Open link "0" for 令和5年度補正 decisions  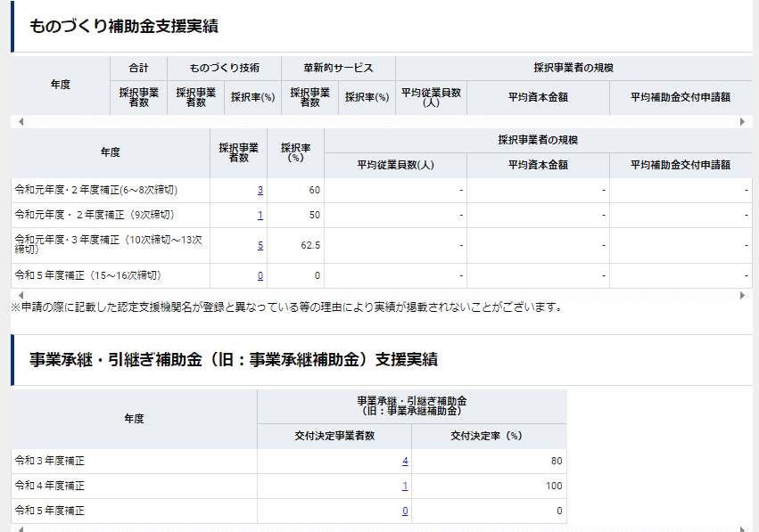pos(403,511)
